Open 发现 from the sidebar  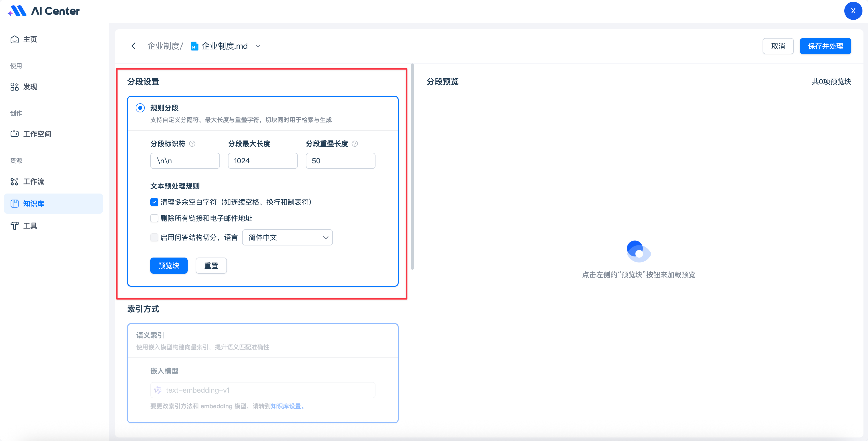(x=30, y=87)
